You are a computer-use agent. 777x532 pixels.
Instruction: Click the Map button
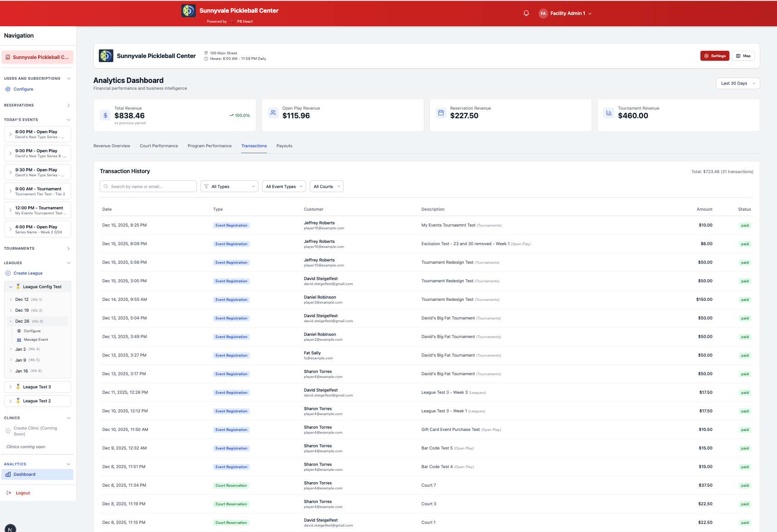(x=743, y=56)
